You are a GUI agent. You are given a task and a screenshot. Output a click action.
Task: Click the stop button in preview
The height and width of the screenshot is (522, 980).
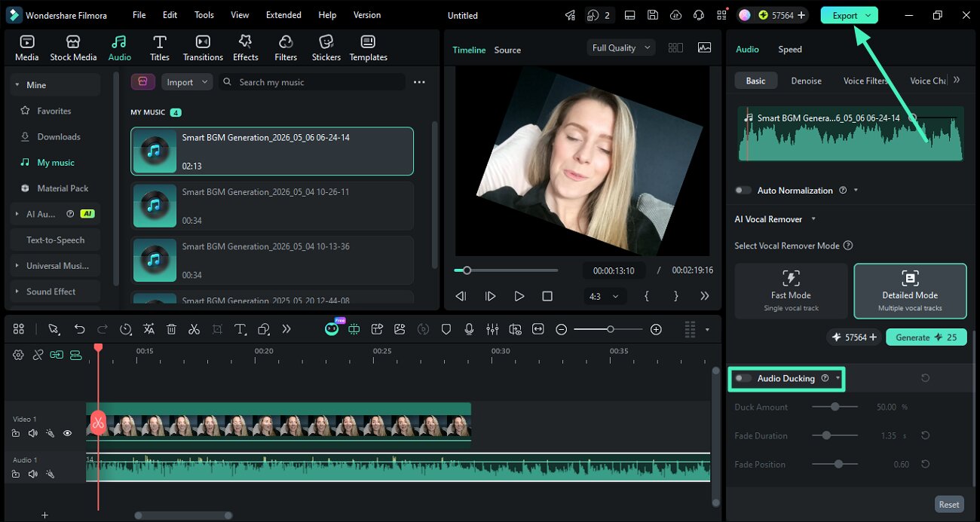pos(547,296)
